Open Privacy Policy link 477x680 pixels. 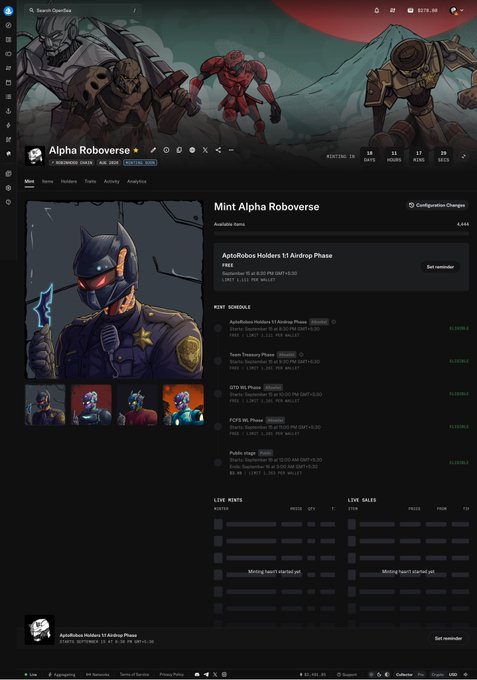[171, 674]
